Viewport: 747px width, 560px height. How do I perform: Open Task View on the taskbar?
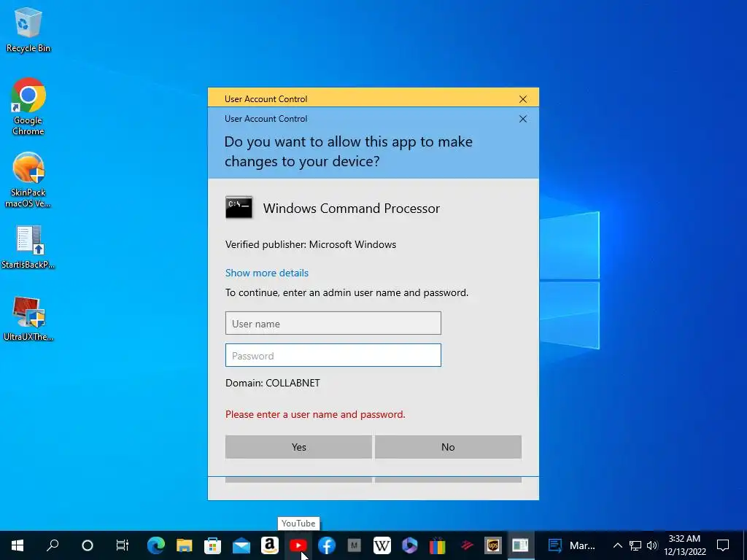pos(122,545)
